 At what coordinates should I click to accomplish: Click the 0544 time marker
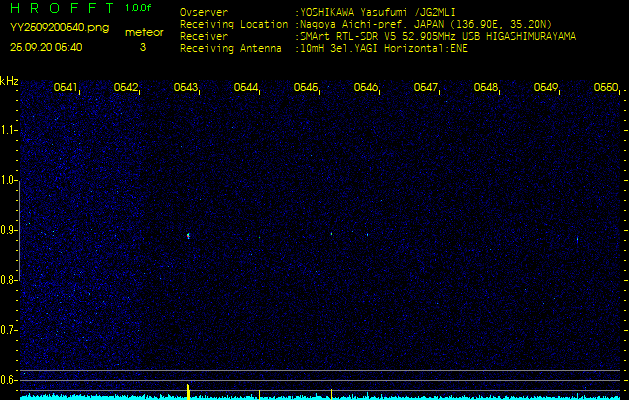pyautogui.click(x=246, y=87)
